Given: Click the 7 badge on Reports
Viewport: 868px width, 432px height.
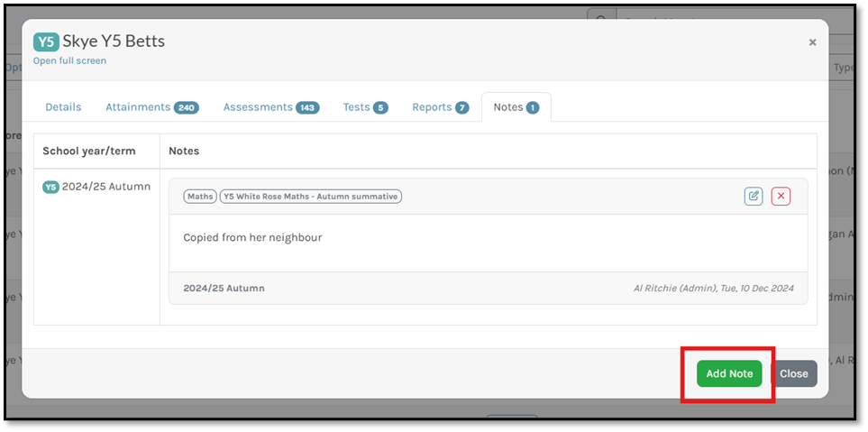Looking at the screenshot, I should (x=462, y=108).
